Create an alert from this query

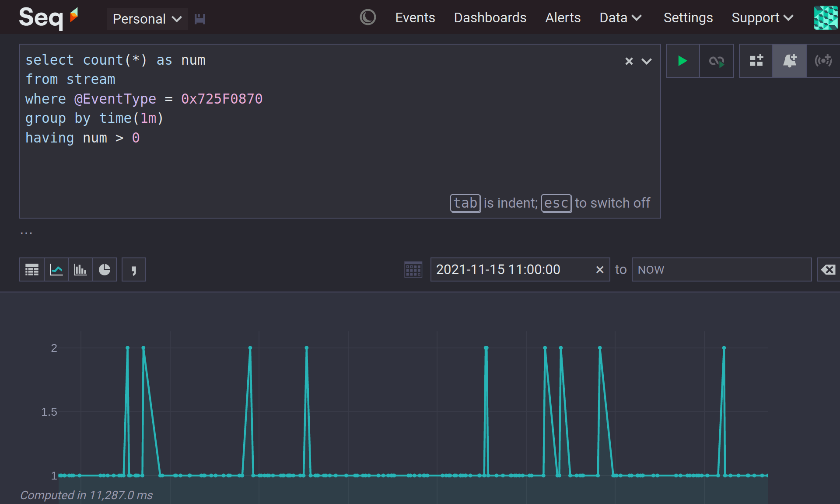point(789,61)
